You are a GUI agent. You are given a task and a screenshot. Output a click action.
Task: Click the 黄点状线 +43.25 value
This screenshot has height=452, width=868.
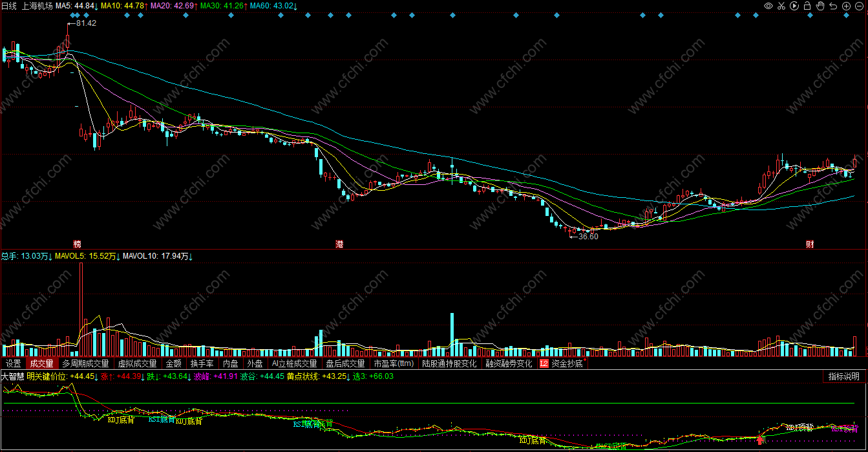pyautogui.click(x=318, y=376)
